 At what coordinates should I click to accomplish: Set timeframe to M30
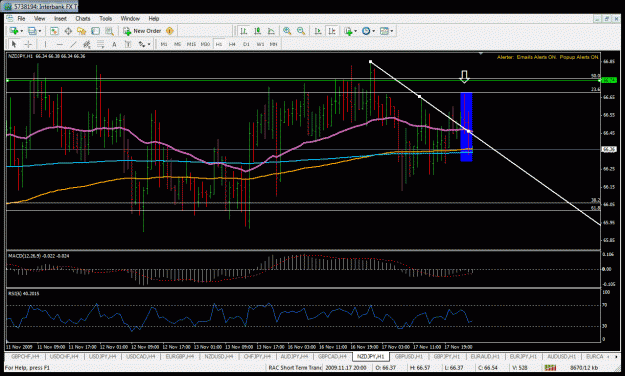(205, 44)
